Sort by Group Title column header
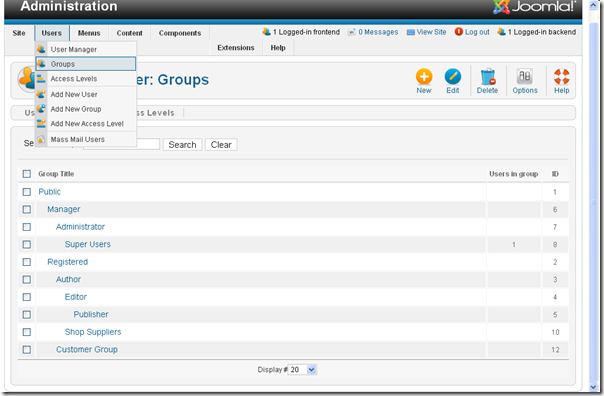 pos(56,174)
